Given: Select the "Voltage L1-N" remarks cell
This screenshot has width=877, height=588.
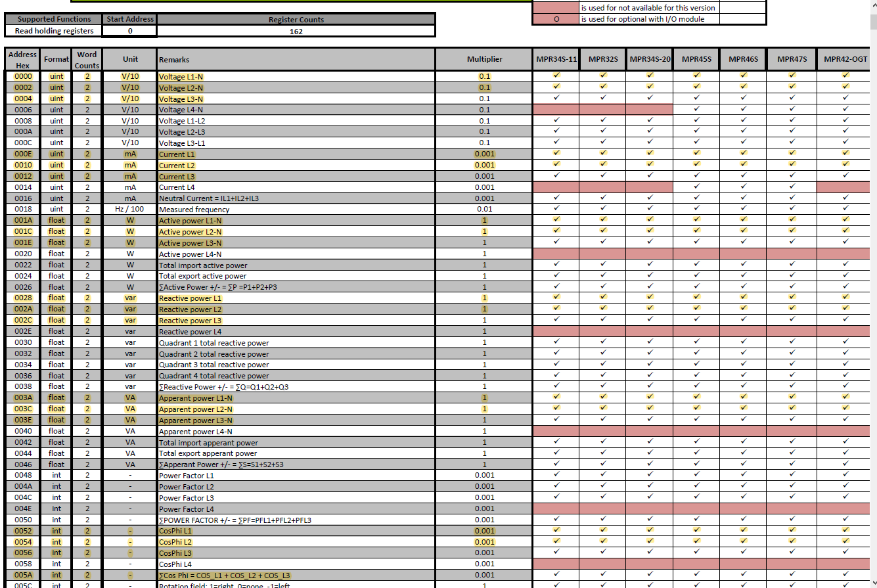Looking at the screenshot, I should pyautogui.click(x=296, y=77).
